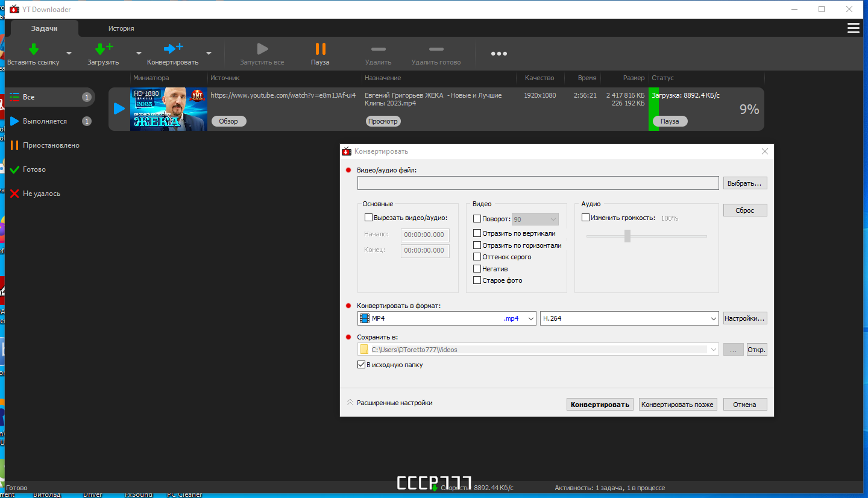868x498 pixels.
Task: Expand Расширенные настройки section
Action: click(389, 403)
